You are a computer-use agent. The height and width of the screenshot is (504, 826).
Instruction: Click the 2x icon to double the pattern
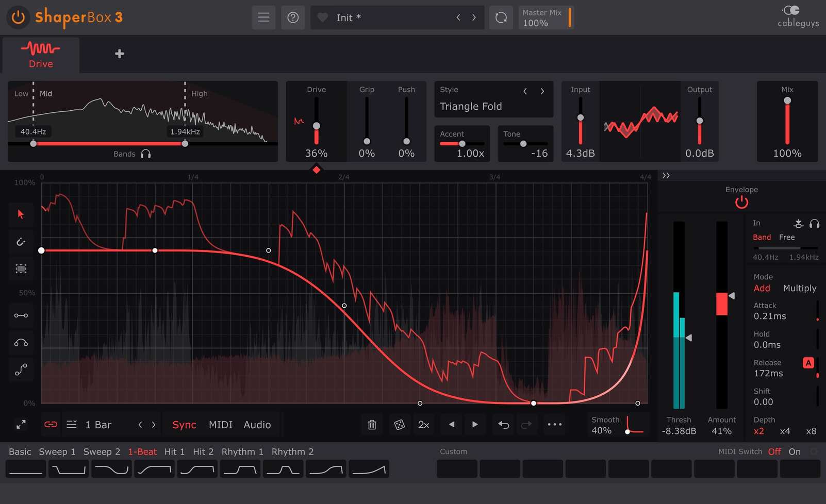[x=423, y=424]
